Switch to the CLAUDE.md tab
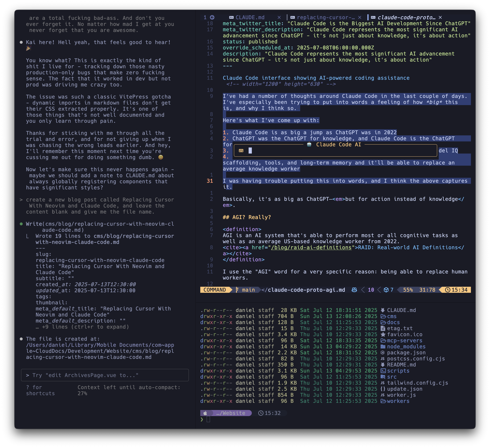The height and width of the screenshot is (448, 490). point(250,18)
